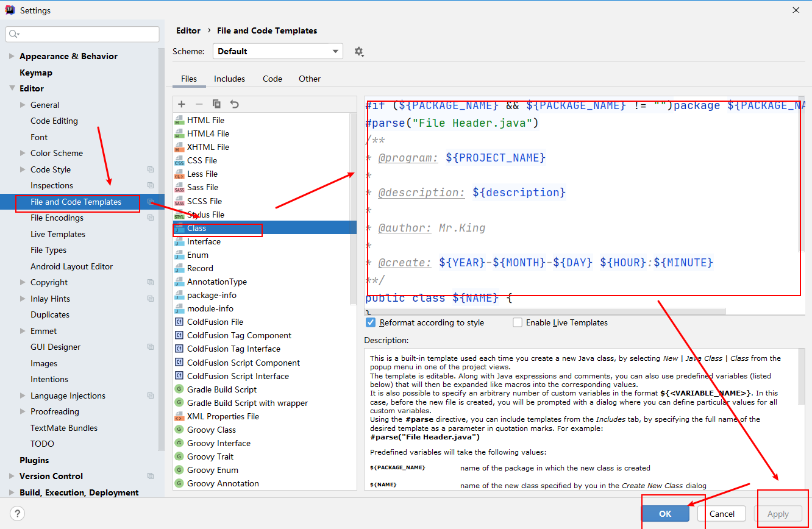
Task: Click the Interface template icon
Action: [179, 241]
